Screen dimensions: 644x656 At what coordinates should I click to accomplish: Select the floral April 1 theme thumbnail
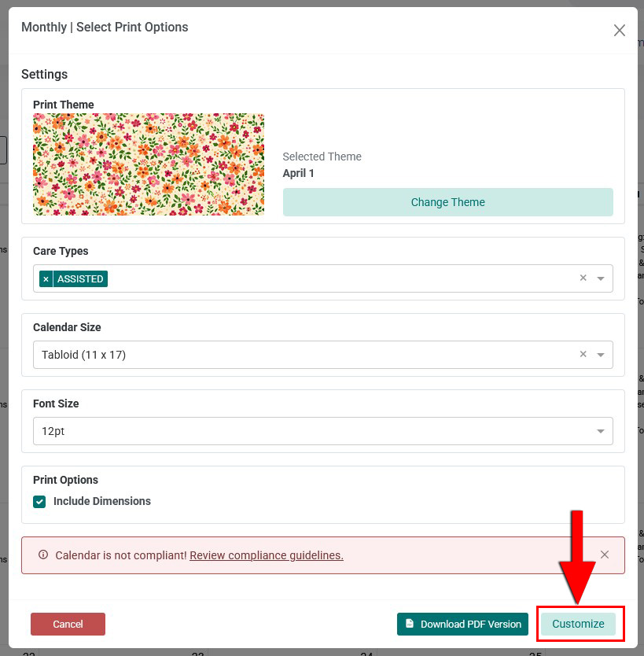click(x=149, y=164)
